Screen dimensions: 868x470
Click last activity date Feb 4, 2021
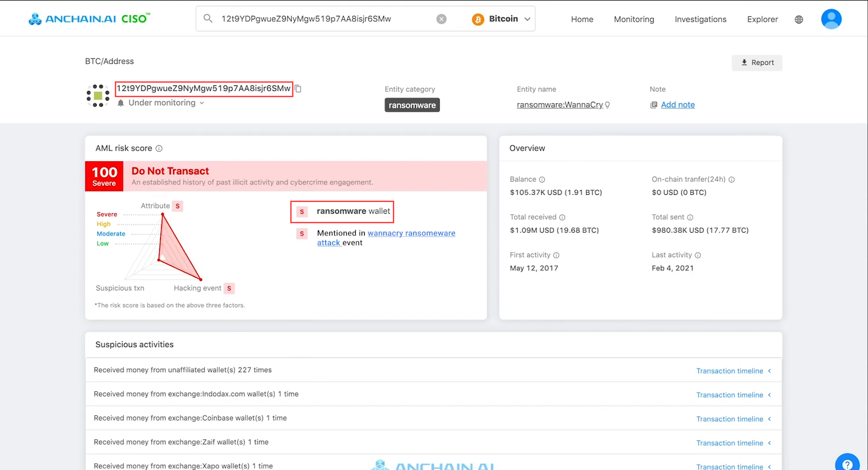(673, 268)
